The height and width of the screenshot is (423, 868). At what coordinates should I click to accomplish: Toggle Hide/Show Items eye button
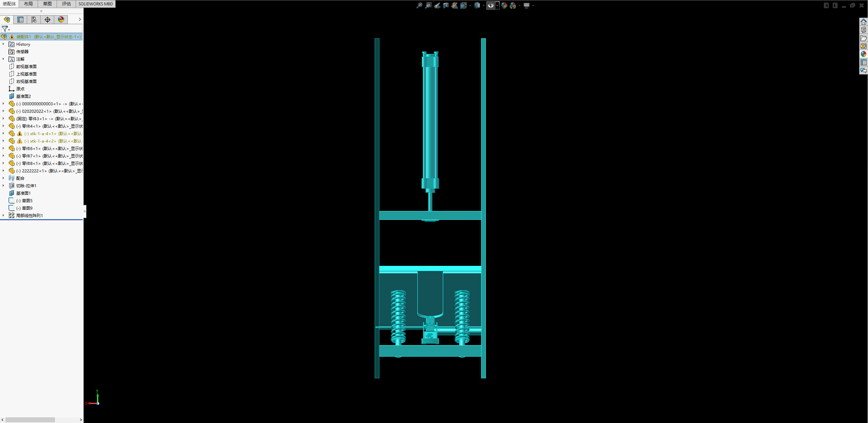coord(491,5)
